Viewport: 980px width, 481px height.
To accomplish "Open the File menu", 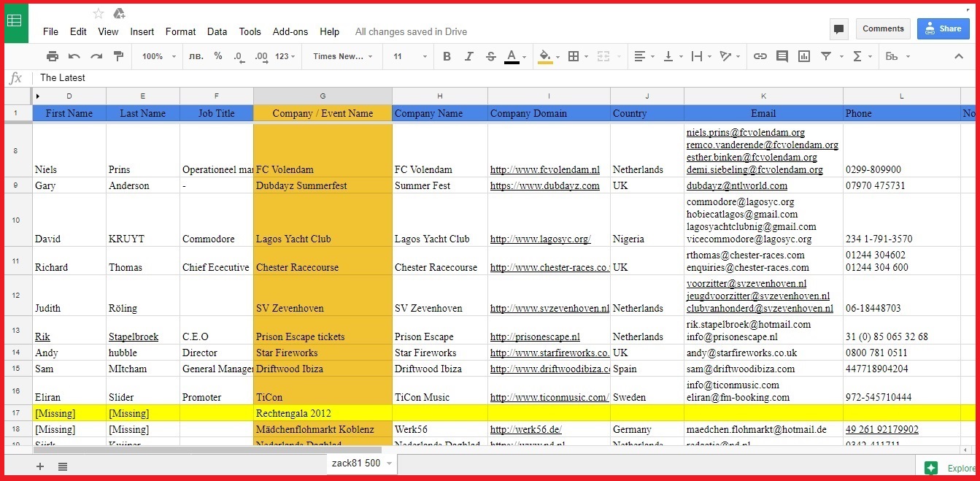I will [x=50, y=31].
